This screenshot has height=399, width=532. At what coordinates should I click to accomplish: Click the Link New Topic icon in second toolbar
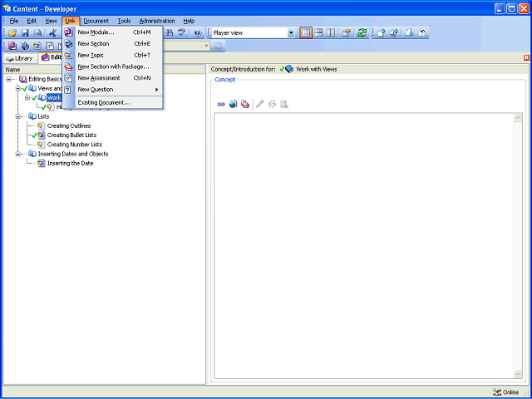pos(37,46)
